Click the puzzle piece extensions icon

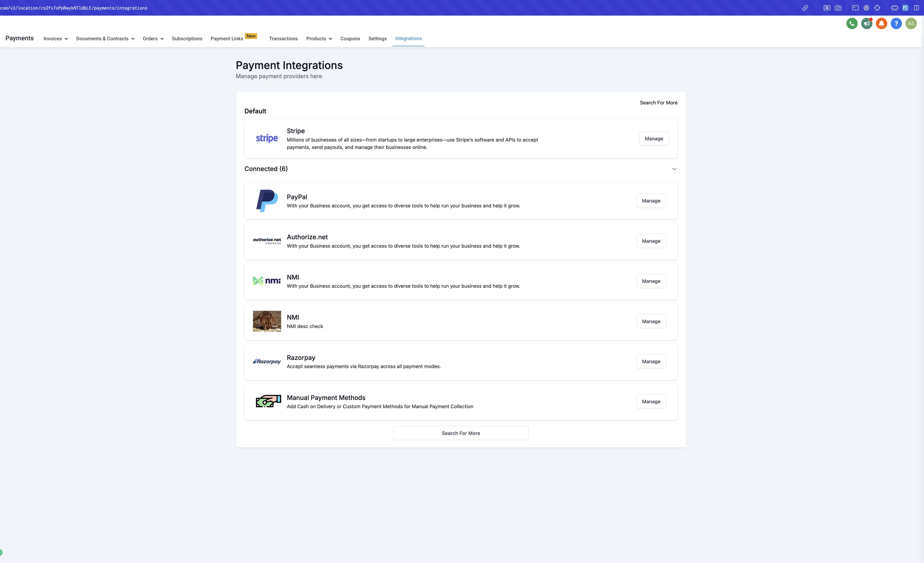(x=894, y=8)
